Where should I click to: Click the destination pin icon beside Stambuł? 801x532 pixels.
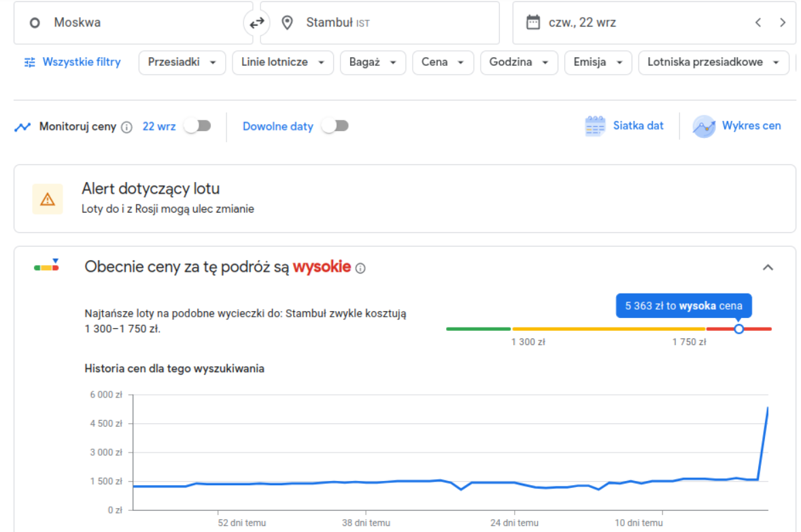tap(287, 22)
